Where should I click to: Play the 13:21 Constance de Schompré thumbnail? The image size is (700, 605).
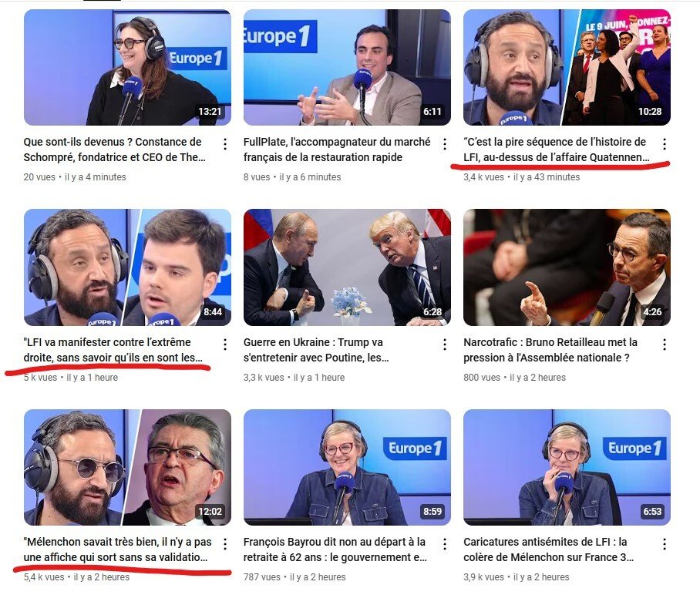[x=127, y=67]
